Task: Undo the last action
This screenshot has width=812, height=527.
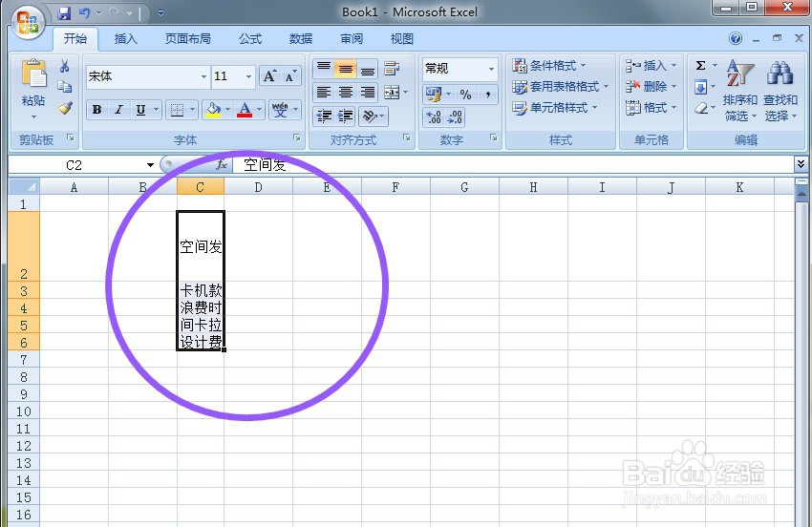Action: click(85, 13)
